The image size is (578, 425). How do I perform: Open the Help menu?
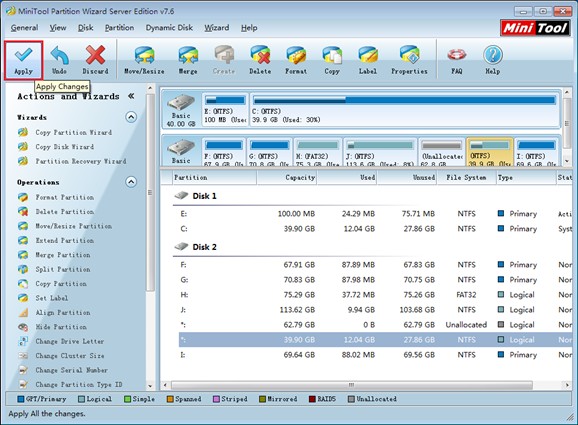[249, 28]
